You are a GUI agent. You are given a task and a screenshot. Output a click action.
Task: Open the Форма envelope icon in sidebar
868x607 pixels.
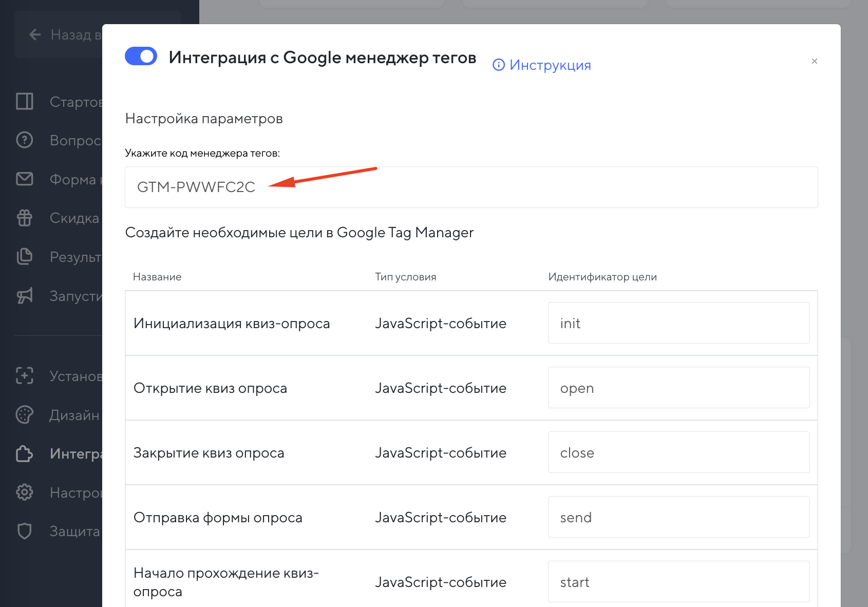coord(25,179)
